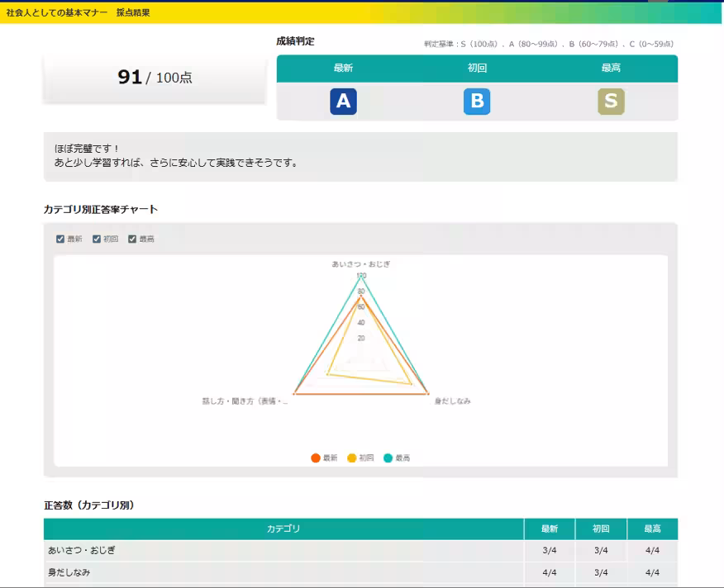Click the 最新 column header in the table
The height and width of the screenshot is (588, 724).
tap(550, 529)
